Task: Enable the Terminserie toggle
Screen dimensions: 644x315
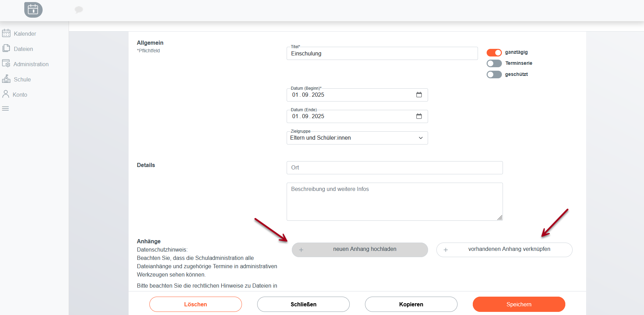Action: click(x=494, y=63)
